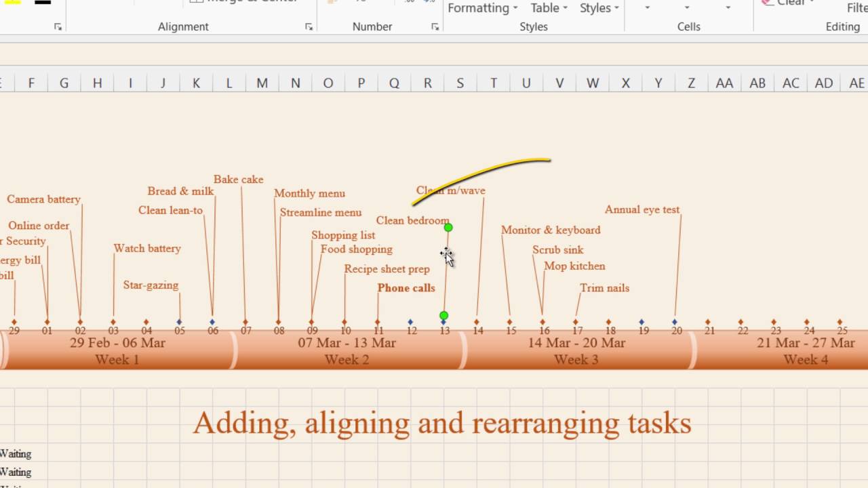Click the day 03 marker diamond

pyautogui.click(x=113, y=322)
